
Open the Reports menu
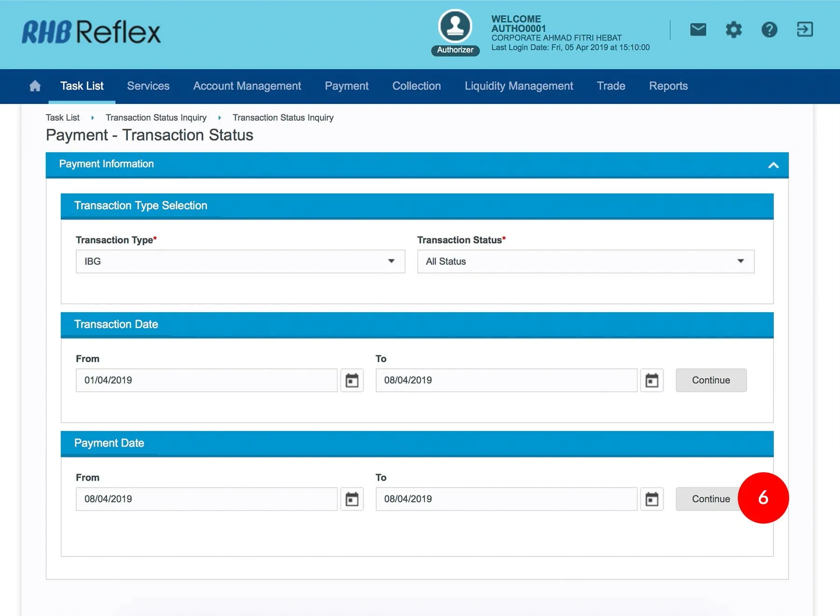(668, 86)
